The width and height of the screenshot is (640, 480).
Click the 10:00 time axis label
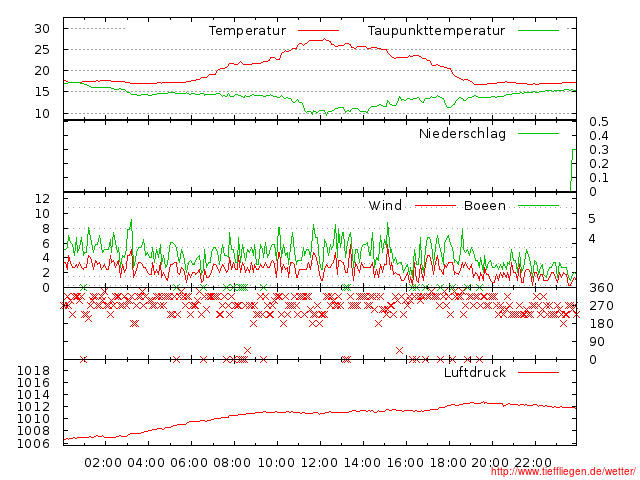(x=276, y=463)
